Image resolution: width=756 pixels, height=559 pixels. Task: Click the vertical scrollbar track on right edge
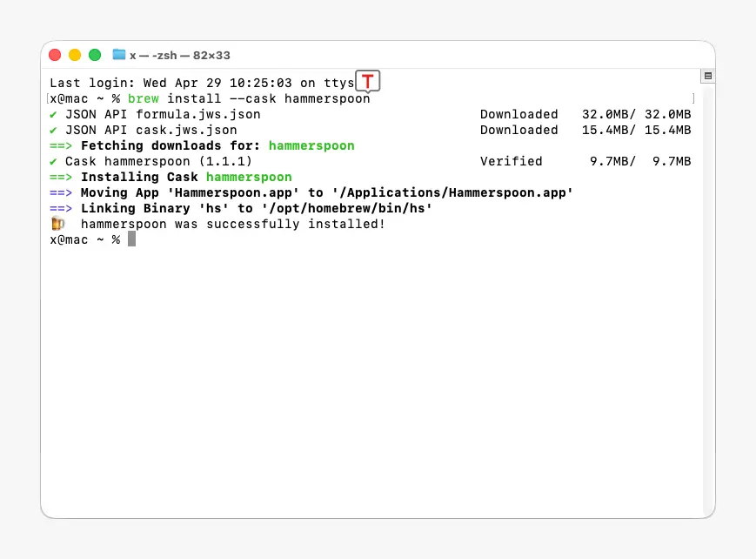708,300
